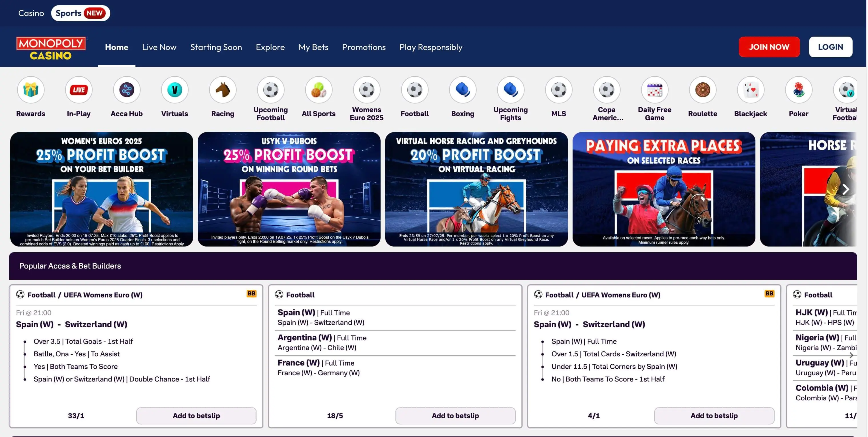Open the Acca Hub icon
The width and height of the screenshot is (868, 437).
click(127, 90)
